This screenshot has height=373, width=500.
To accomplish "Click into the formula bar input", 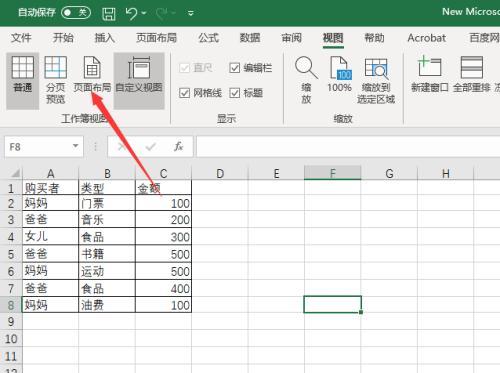I will (x=348, y=146).
